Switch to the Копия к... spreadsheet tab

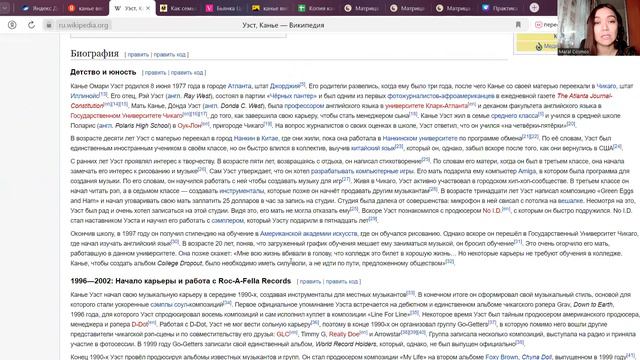316,8
